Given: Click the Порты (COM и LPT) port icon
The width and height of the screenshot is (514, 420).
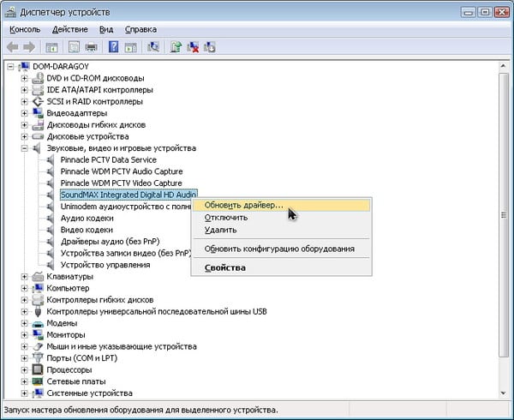Looking at the screenshot, I should pyautogui.click(x=38, y=358).
